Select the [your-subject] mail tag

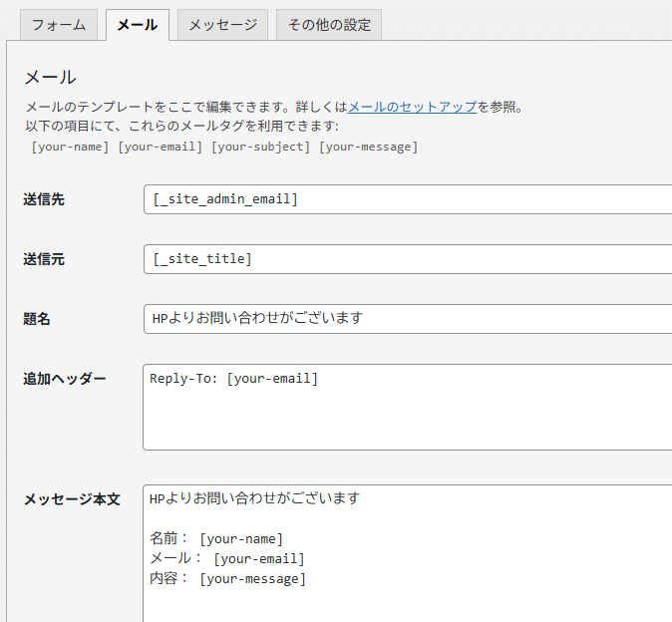click(260, 147)
